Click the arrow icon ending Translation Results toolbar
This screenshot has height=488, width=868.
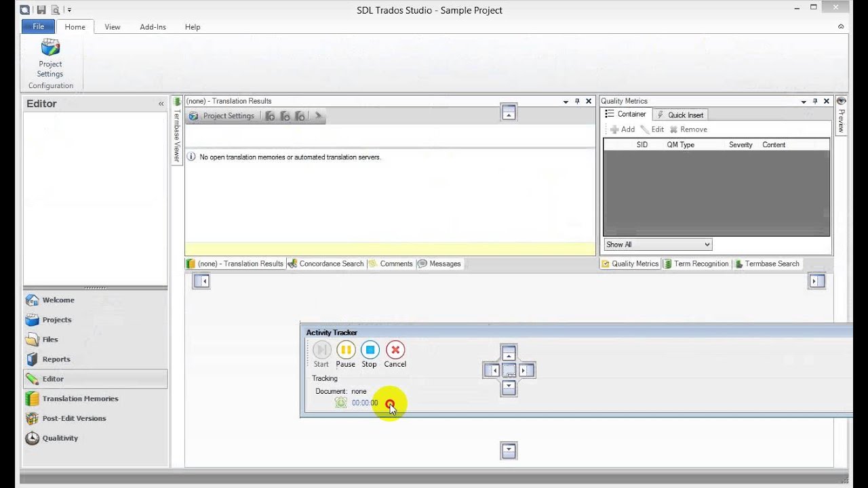pos(318,116)
